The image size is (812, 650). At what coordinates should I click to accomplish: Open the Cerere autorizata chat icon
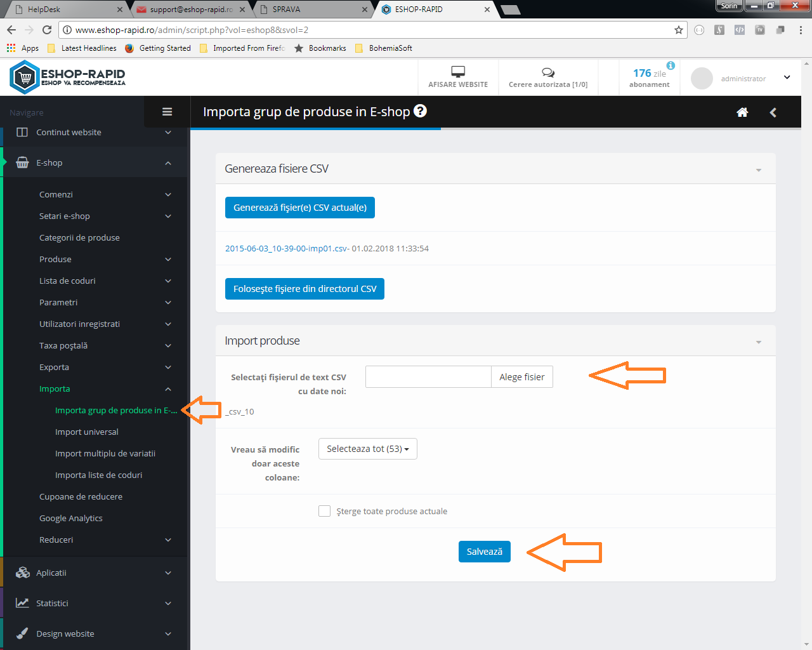pyautogui.click(x=548, y=72)
